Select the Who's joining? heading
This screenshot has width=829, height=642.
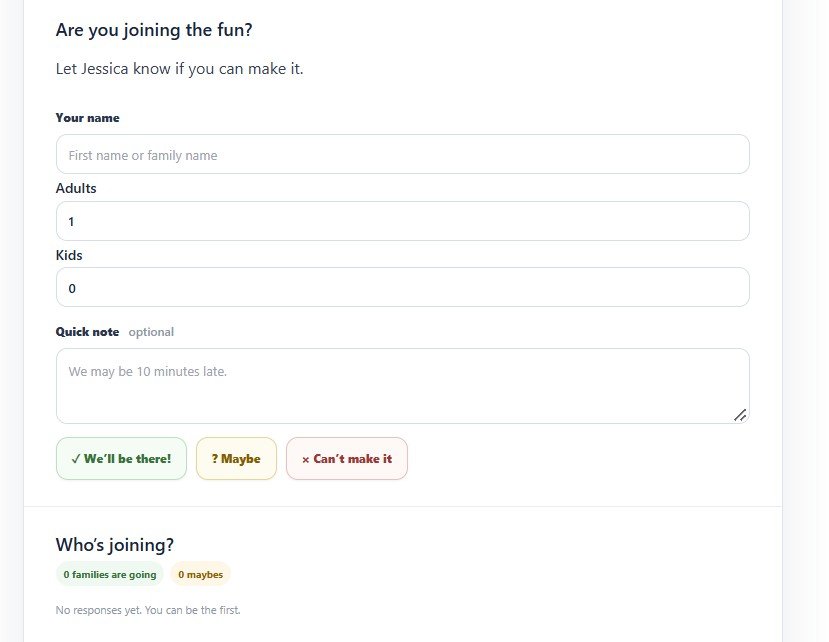pos(115,545)
